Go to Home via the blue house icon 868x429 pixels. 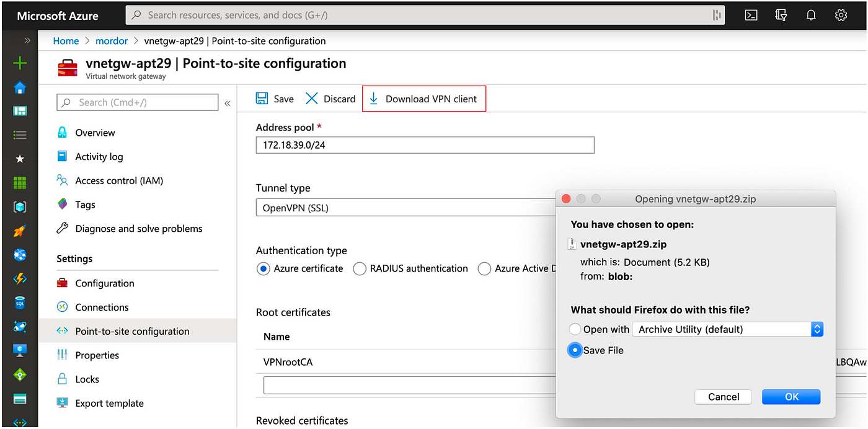(x=20, y=87)
